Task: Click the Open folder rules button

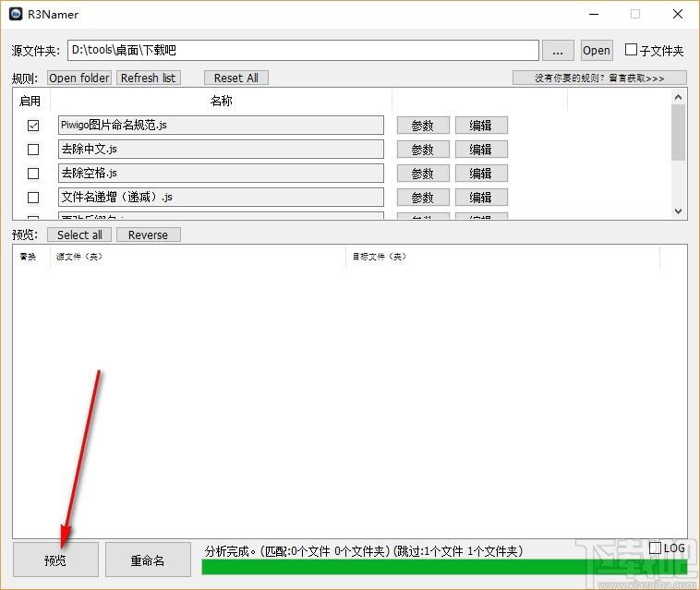Action: point(79,78)
